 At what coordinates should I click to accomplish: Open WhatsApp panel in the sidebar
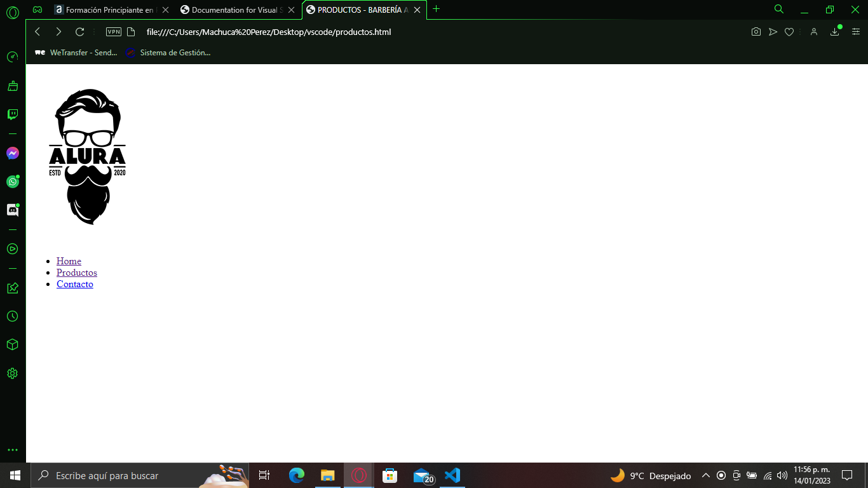point(12,182)
